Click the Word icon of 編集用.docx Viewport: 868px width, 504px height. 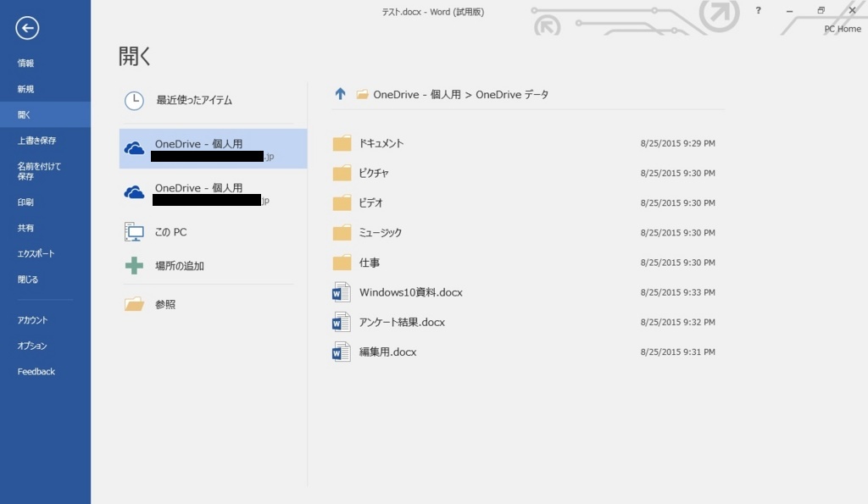click(x=341, y=352)
